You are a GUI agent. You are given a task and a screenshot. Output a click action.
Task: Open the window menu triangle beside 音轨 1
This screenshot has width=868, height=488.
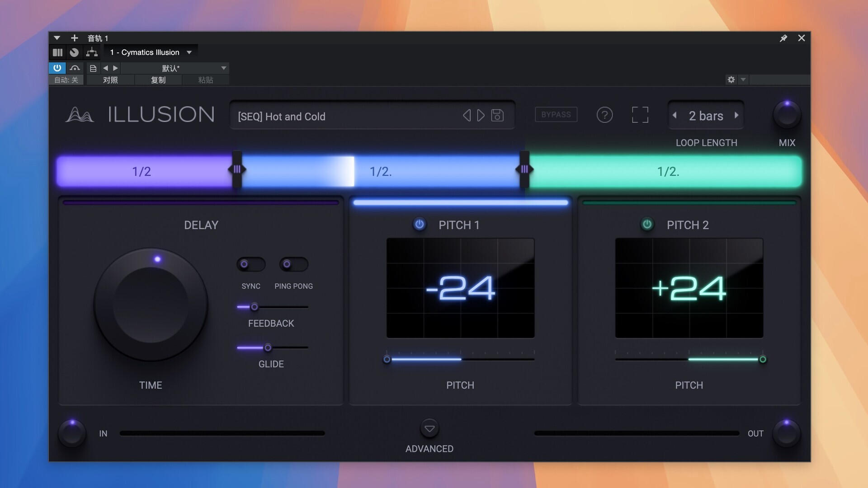[57, 38]
